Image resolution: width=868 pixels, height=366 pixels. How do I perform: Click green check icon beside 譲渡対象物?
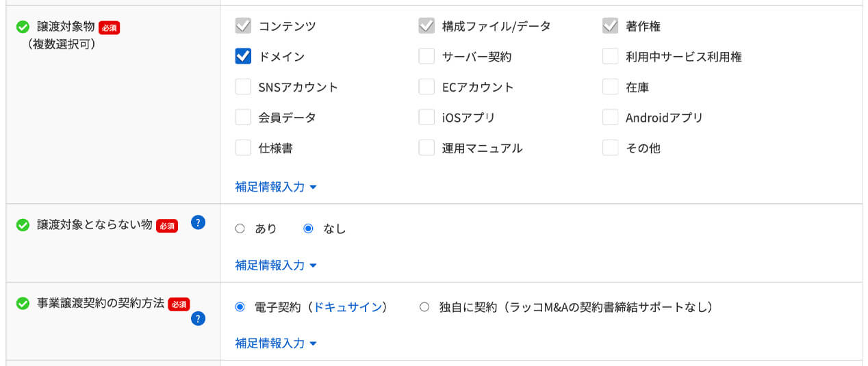23,27
